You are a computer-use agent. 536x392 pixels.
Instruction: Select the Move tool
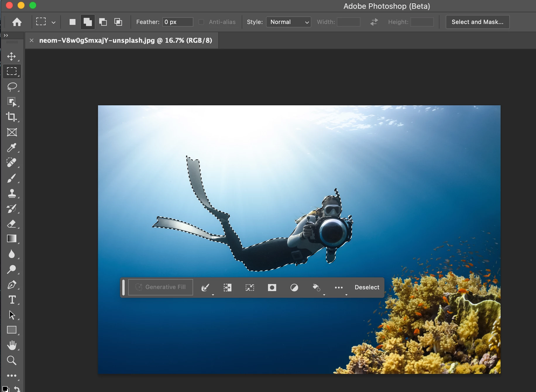(12, 56)
